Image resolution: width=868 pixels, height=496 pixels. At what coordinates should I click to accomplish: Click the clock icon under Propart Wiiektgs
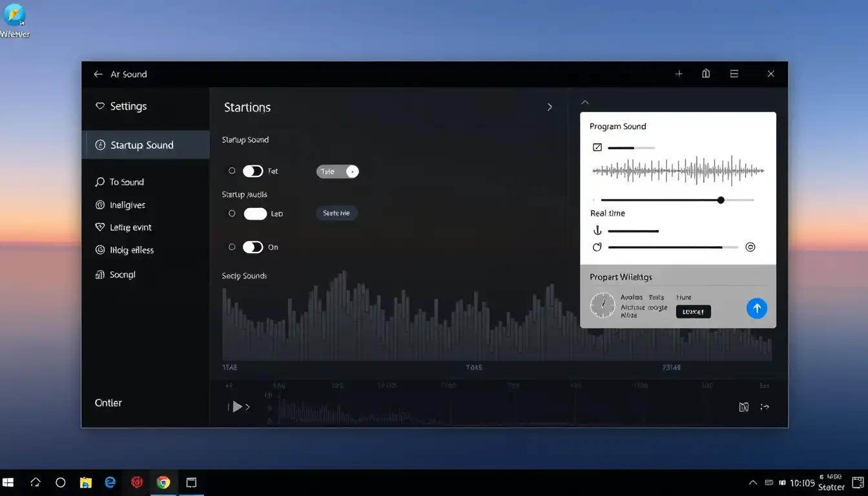coord(603,305)
